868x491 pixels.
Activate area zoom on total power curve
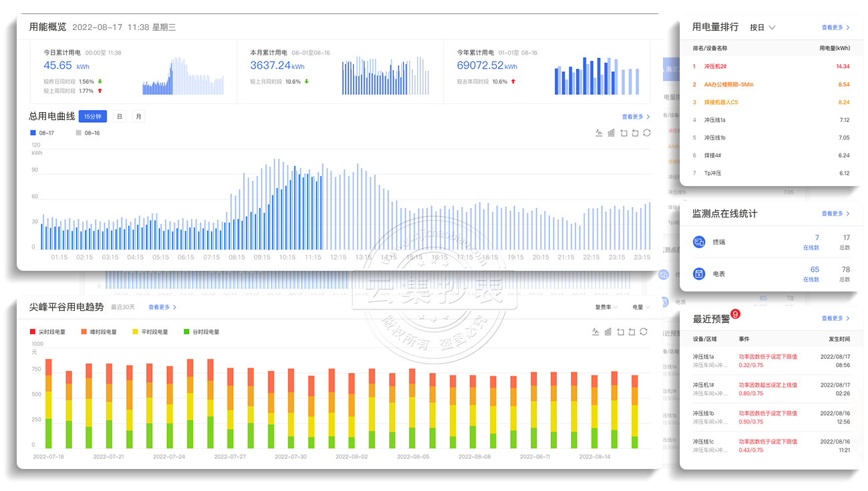click(623, 133)
